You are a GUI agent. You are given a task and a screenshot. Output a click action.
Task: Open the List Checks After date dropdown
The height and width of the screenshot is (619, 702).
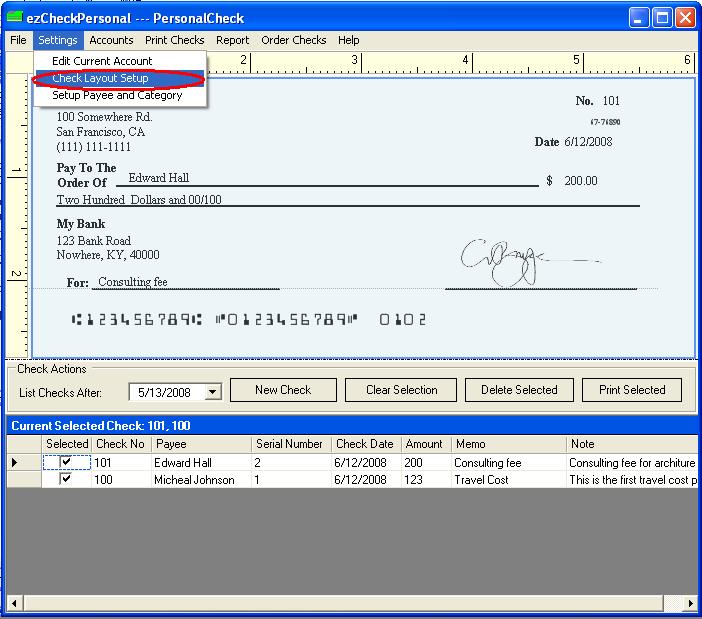point(212,392)
